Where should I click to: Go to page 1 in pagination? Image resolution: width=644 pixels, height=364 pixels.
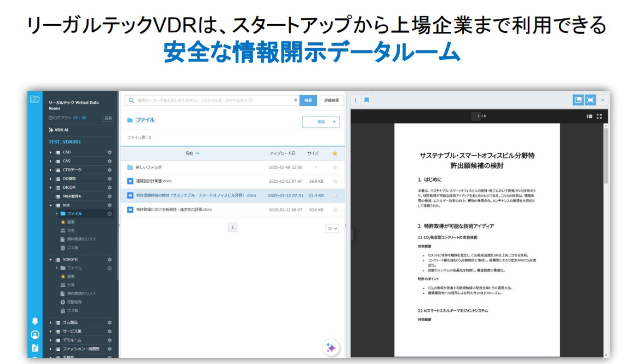click(233, 227)
